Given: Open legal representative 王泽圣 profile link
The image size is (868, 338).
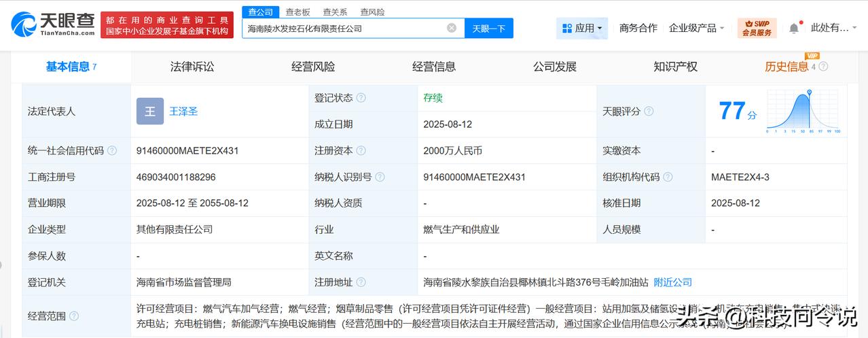Looking at the screenshot, I should tap(183, 111).
